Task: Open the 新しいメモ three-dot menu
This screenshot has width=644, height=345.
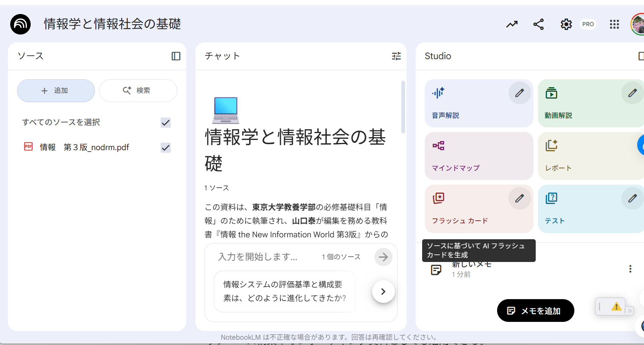Action: click(630, 269)
